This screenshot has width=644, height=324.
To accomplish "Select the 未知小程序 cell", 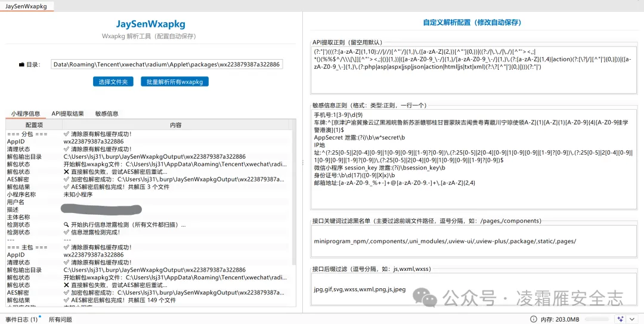I will (78, 195).
